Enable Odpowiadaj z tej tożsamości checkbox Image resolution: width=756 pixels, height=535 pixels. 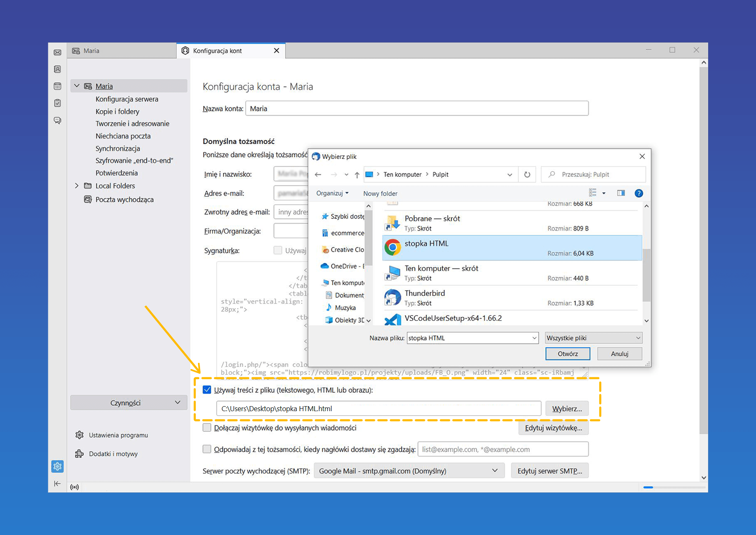point(207,449)
